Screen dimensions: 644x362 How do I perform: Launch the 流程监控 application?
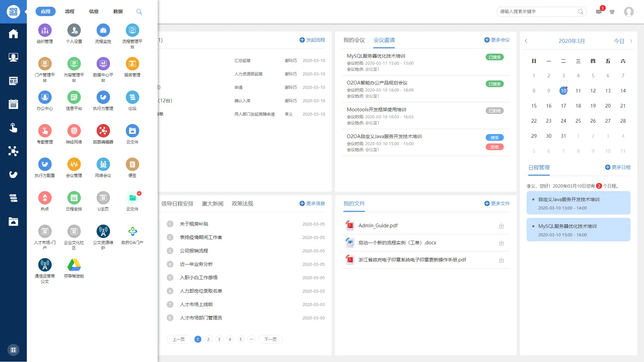pos(103,31)
